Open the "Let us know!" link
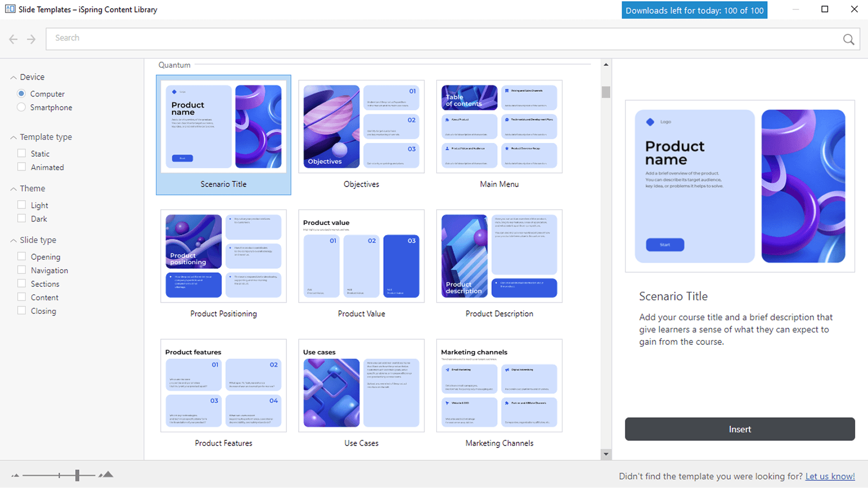Screen dimensions: 868x488 coord(829,476)
